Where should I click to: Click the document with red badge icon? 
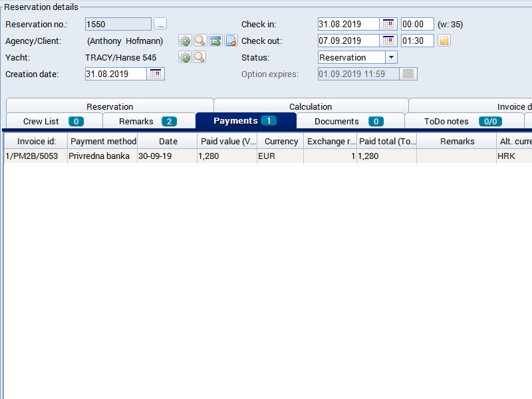pyautogui.click(x=231, y=41)
